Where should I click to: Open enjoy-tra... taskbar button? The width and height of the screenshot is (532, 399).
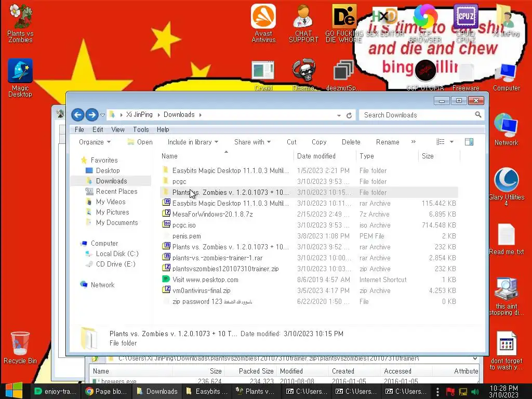(56, 391)
